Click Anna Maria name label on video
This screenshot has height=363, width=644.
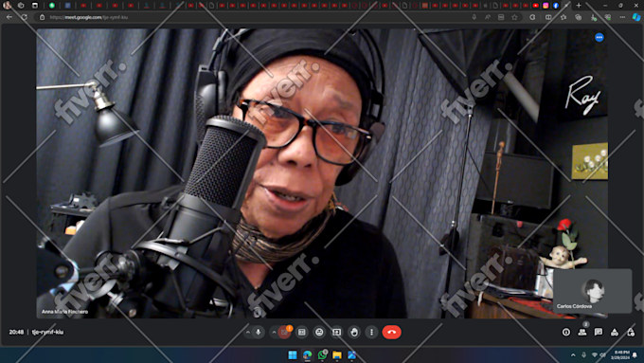pyautogui.click(x=64, y=312)
